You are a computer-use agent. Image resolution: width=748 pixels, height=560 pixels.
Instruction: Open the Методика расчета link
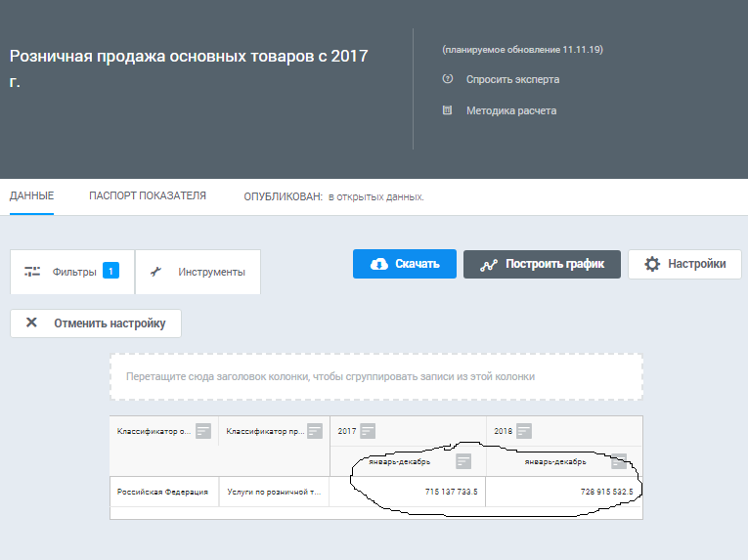tap(511, 110)
